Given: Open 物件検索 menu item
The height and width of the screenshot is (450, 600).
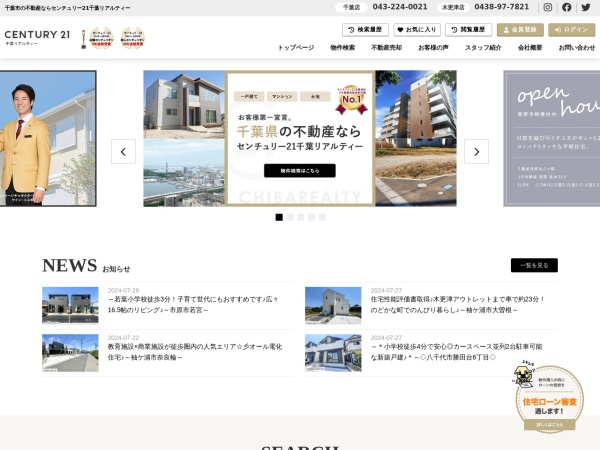Looking at the screenshot, I should (x=342, y=47).
